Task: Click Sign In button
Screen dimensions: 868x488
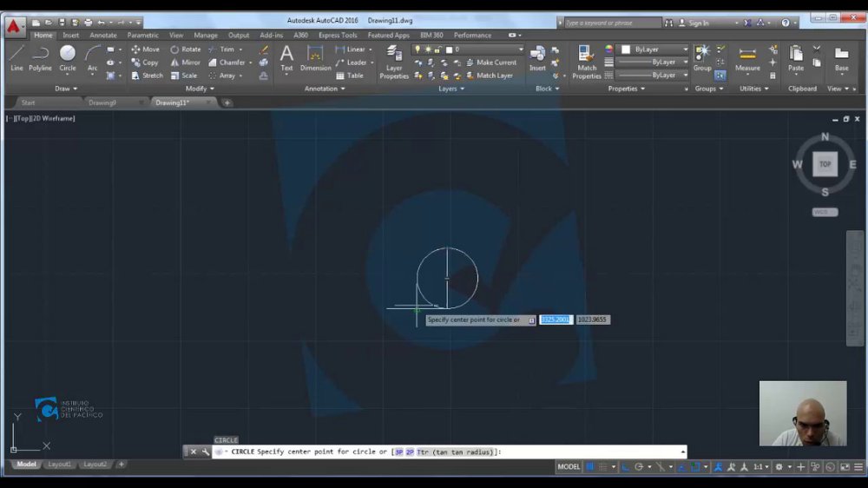Action: 694,23
